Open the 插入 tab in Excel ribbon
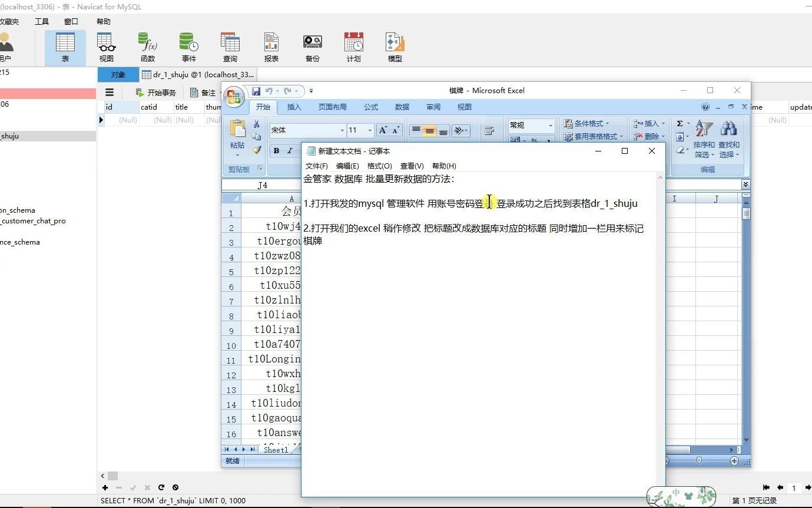812x508 pixels. [294, 107]
